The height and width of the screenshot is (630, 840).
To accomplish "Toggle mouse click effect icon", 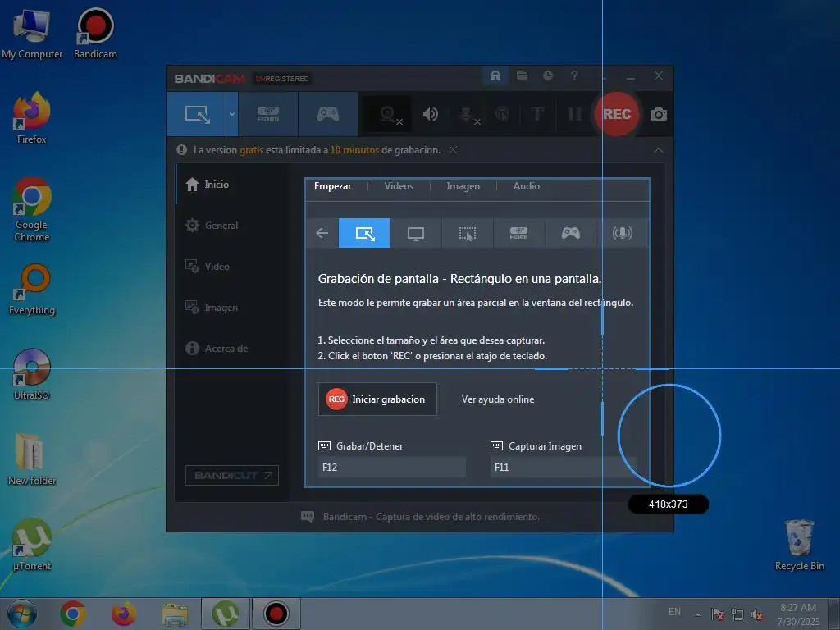I will [x=502, y=114].
